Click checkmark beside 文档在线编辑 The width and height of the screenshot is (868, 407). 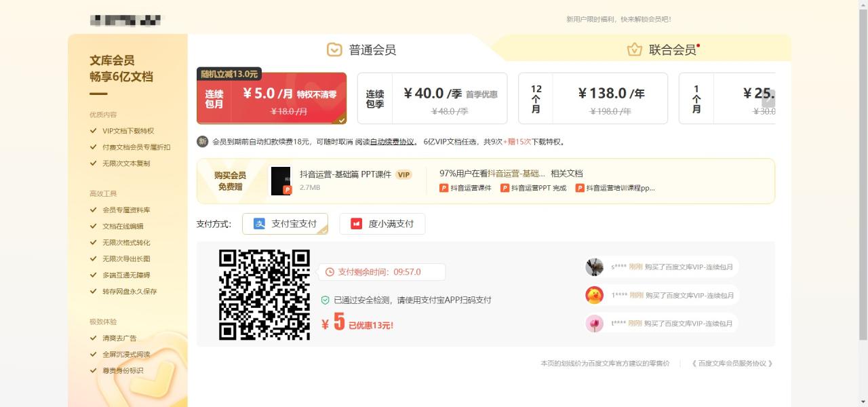94,227
